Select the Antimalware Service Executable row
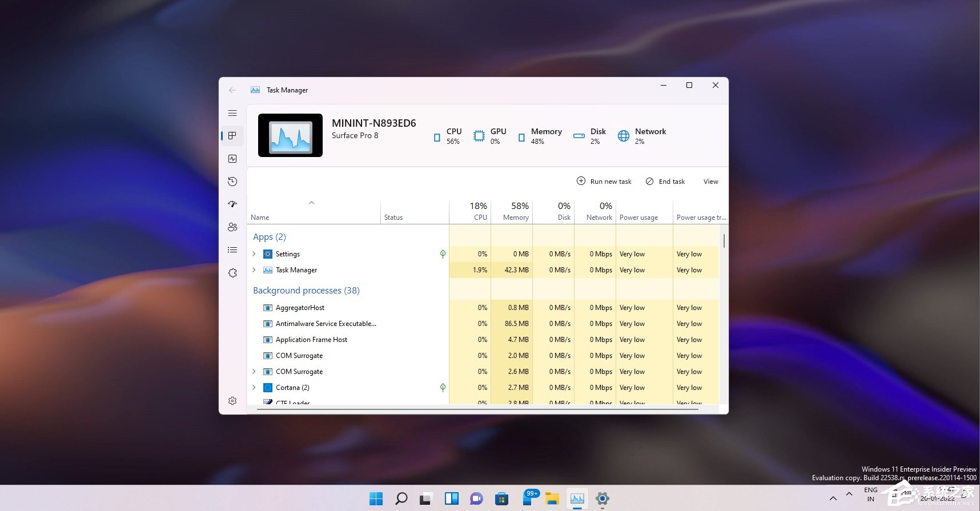 click(x=326, y=324)
